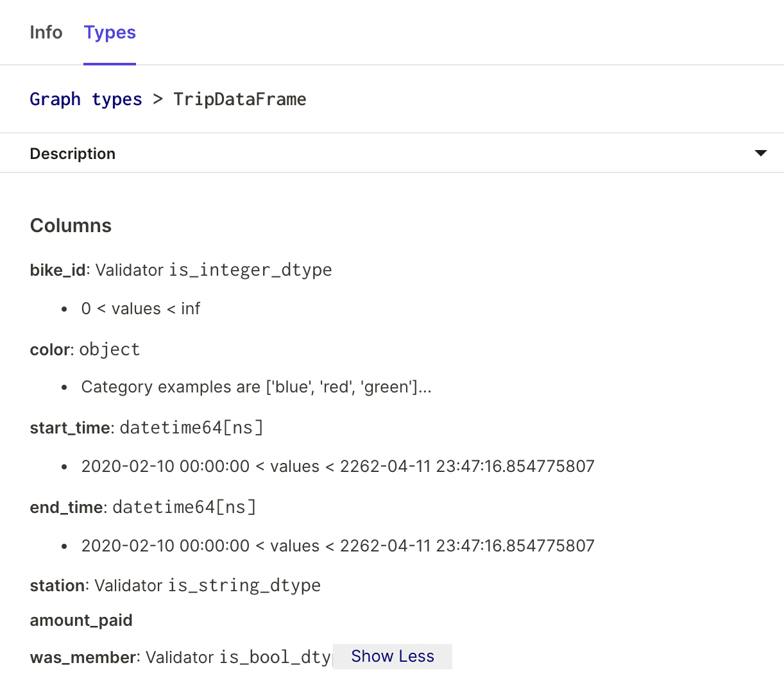Click the color column name

pyautogui.click(x=50, y=349)
